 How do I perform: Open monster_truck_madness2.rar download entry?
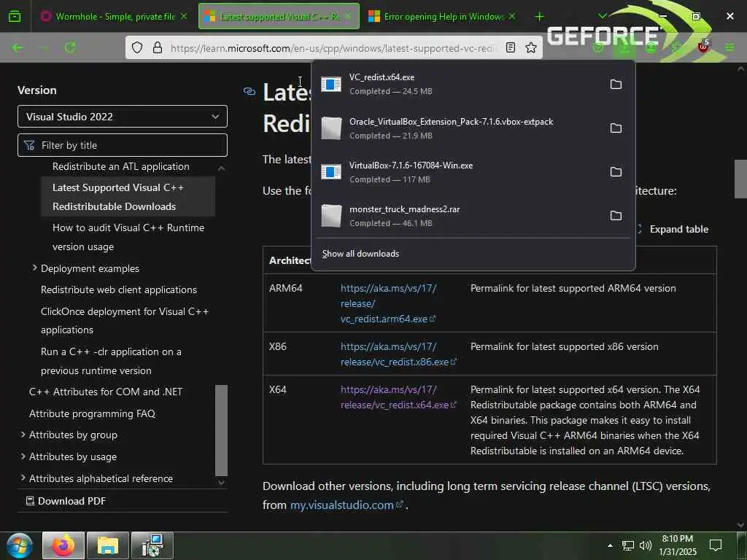point(457,216)
